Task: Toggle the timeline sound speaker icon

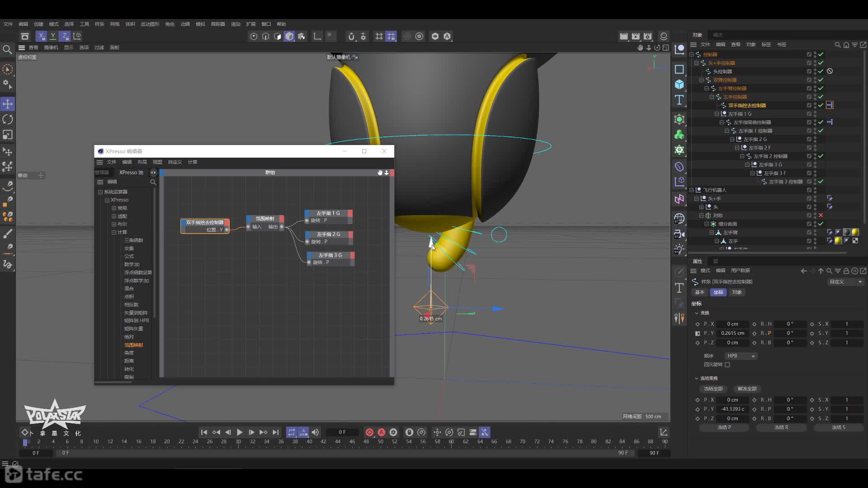Action: tap(315, 432)
